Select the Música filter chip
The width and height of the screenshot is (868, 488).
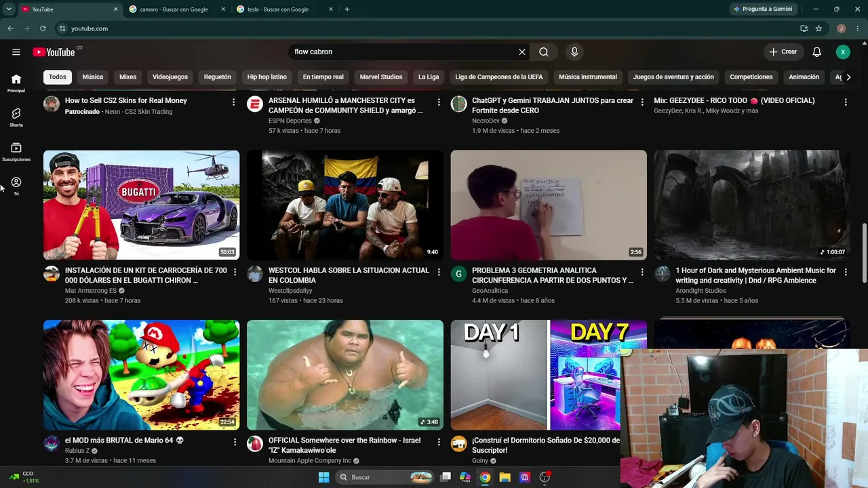93,77
